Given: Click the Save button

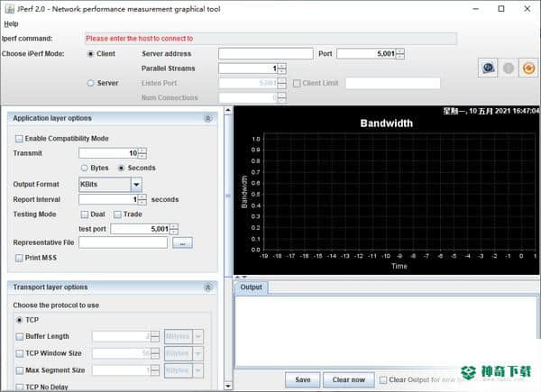Looking at the screenshot, I should click(303, 379).
